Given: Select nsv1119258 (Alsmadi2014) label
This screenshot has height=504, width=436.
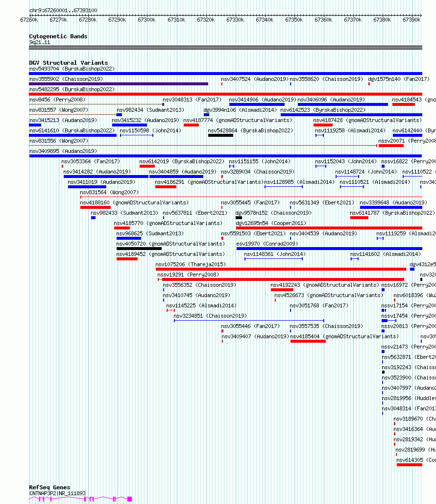Looking at the screenshot, I should tap(350, 130).
